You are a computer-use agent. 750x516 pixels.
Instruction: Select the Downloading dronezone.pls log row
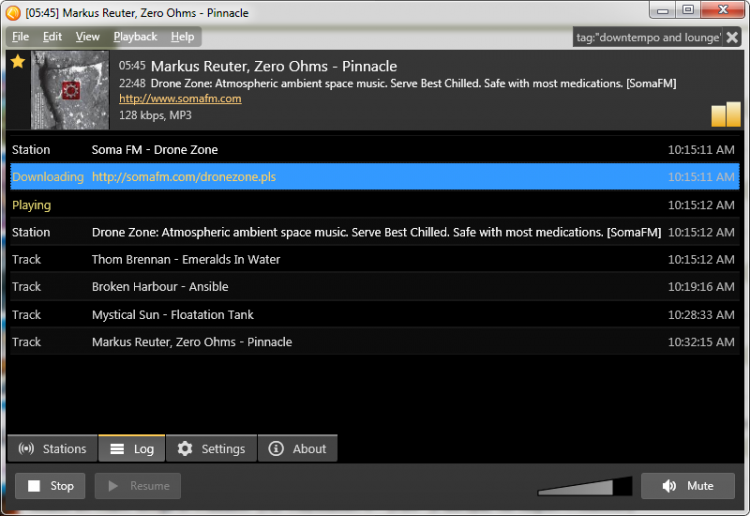tap(375, 177)
